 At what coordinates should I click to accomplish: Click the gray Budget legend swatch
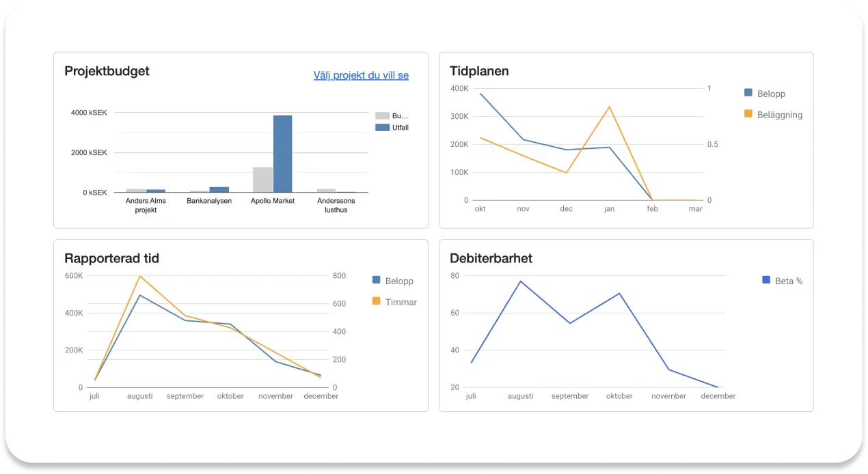point(382,116)
